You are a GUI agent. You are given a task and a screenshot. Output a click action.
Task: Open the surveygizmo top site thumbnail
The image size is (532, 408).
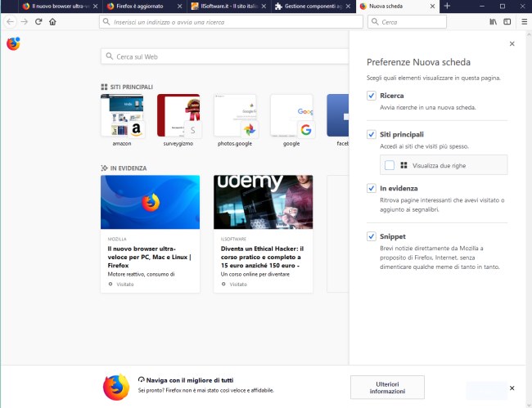coord(178,115)
